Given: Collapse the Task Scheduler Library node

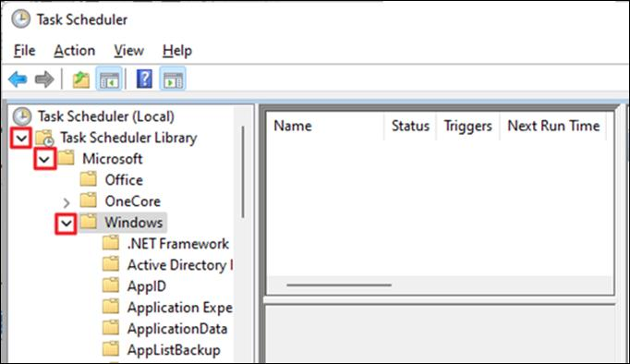Looking at the screenshot, I should (x=21, y=139).
